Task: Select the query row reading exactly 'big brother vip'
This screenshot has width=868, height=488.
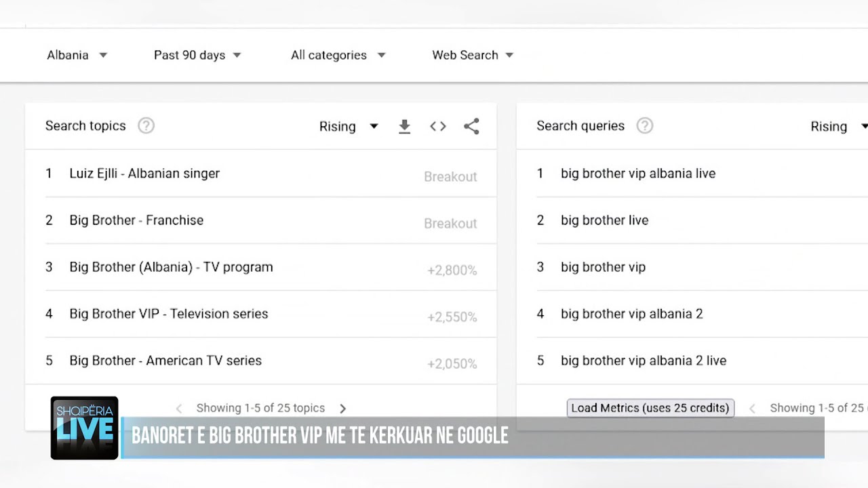Action: coord(603,267)
